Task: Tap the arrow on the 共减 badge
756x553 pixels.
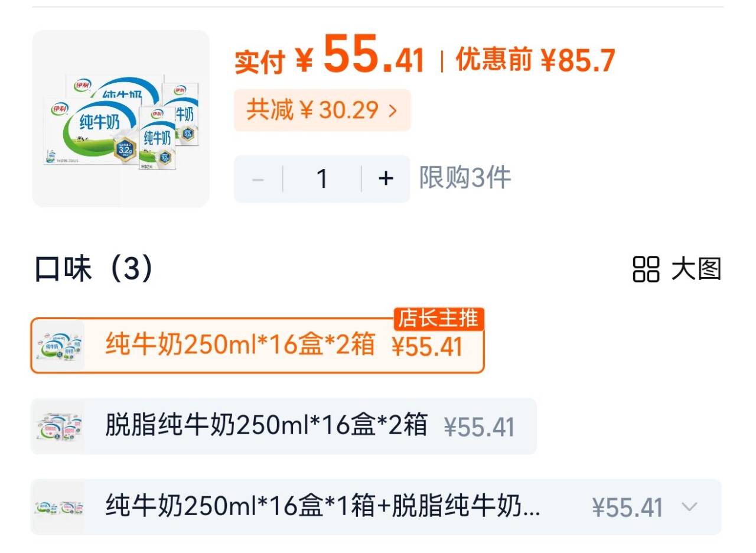Action: (x=393, y=110)
